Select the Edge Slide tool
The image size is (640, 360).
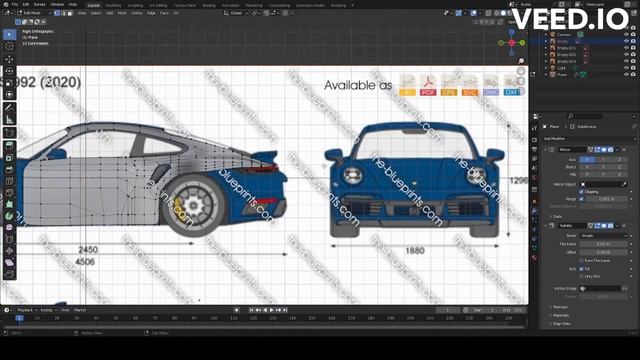coord(9,239)
